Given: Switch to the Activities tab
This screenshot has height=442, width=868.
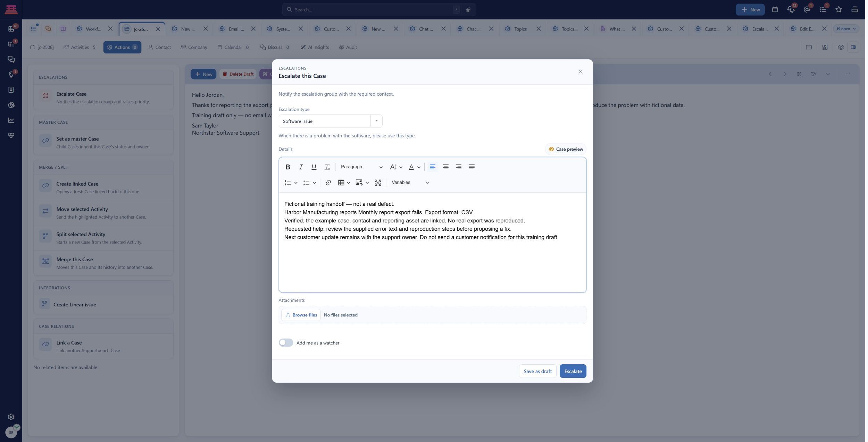Looking at the screenshot, I should [x=80, y=47].
